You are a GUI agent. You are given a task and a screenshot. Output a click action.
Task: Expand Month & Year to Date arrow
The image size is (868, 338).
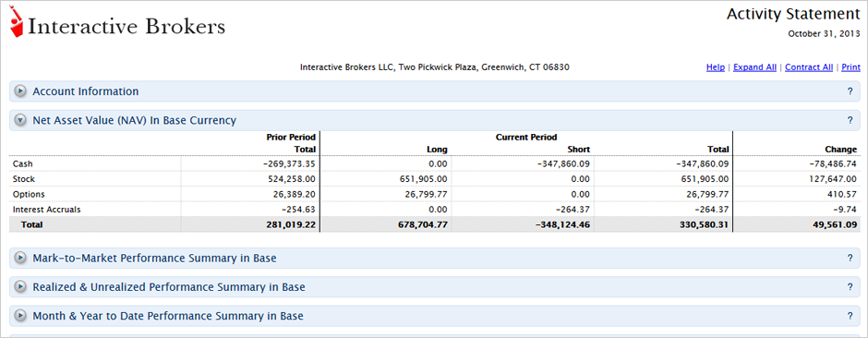(20, 316)
